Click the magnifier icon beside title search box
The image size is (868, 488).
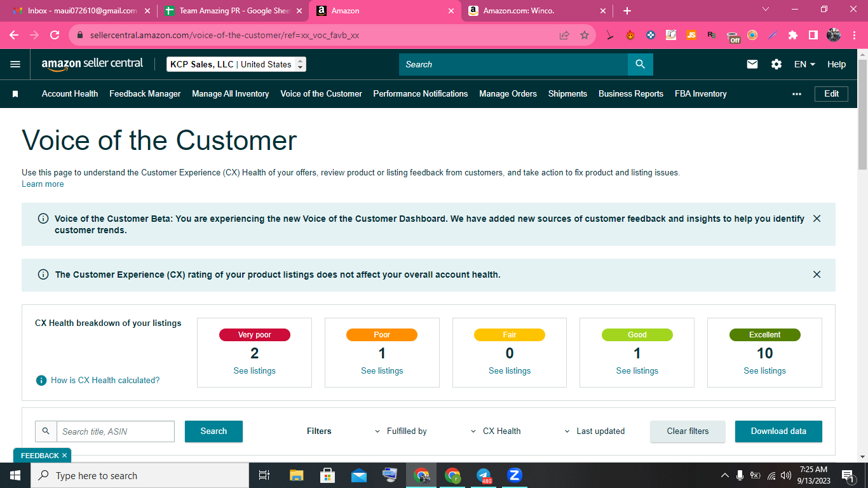tap(46, 431)
